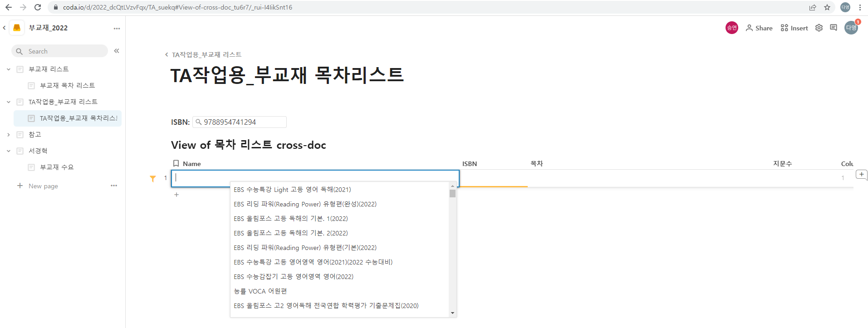Open the doc options next to 부교재_2022
Image resolution: width=868 pixels, height=328 pixels.
(117, 28)
